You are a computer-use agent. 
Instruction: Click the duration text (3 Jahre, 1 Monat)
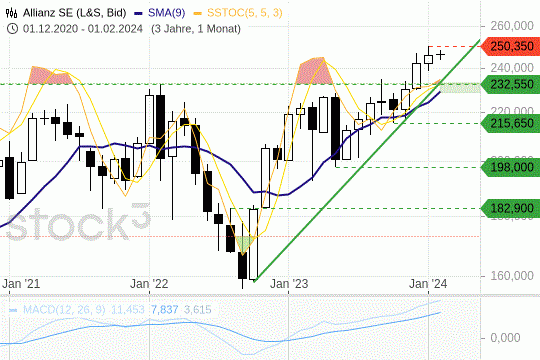[196, 29]
